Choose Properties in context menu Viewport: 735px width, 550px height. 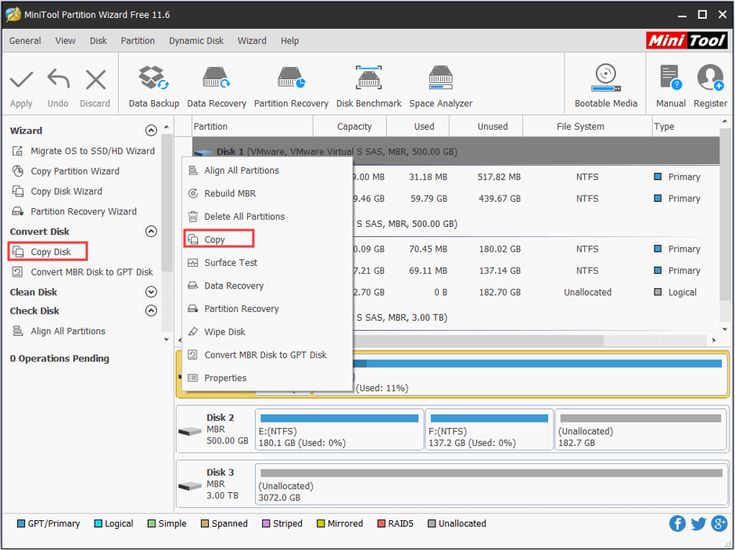coord(267,378)
